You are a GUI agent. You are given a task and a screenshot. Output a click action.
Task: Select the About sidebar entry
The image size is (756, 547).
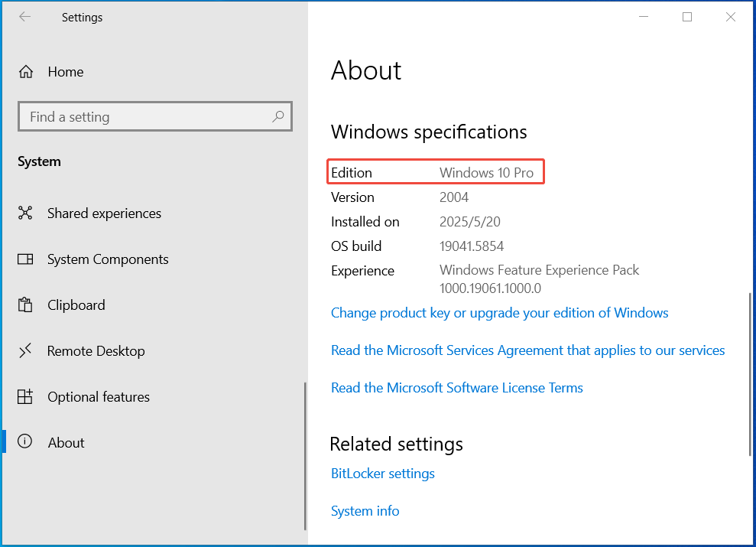tap(66, 442)
